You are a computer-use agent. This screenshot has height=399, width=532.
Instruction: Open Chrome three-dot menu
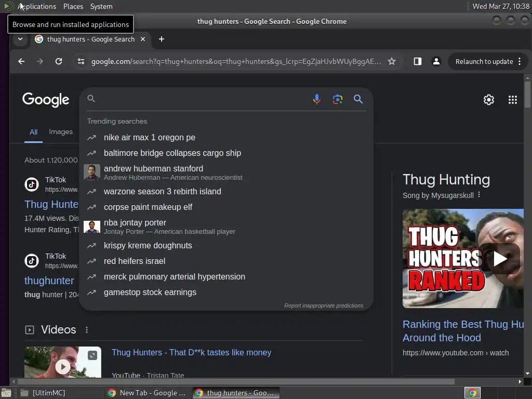pyautogui.click(x=520, y=61)
